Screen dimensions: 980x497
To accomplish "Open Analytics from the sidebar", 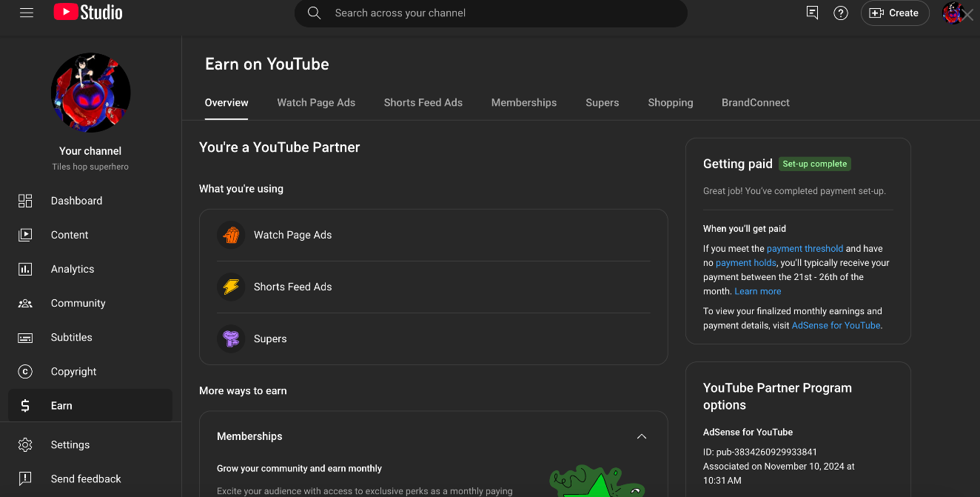I will [x=90, y=269].
